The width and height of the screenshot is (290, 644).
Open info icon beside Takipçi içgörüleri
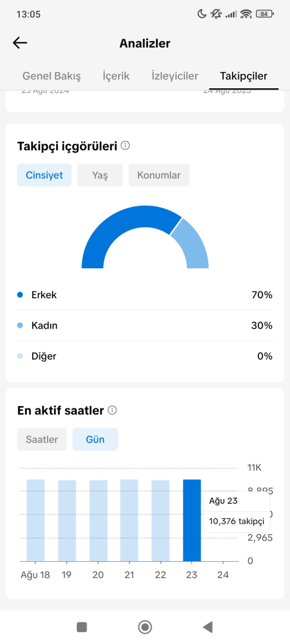[126, 145]
